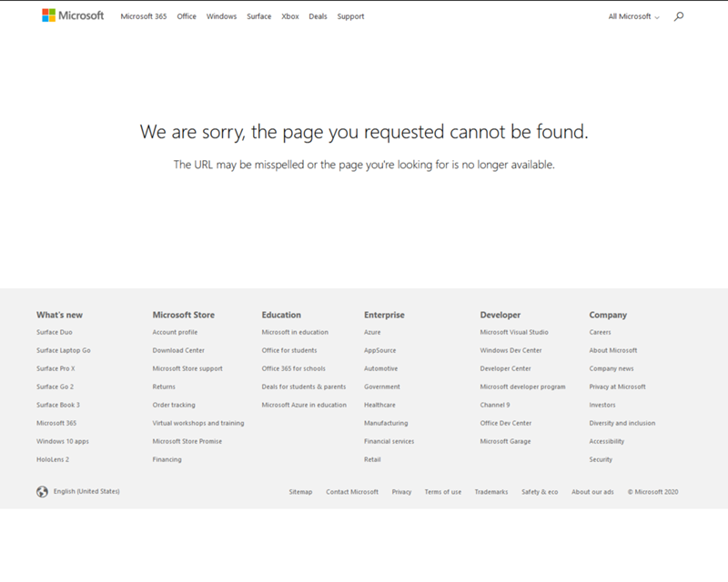
Task: Select Surface in the header menu
Action: 259,16
